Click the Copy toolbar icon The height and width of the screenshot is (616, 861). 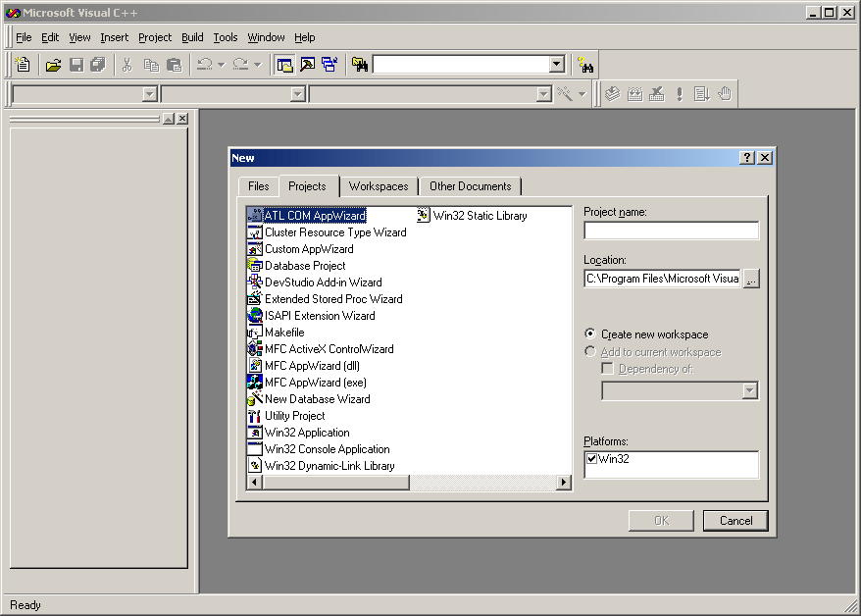point(151,66)
